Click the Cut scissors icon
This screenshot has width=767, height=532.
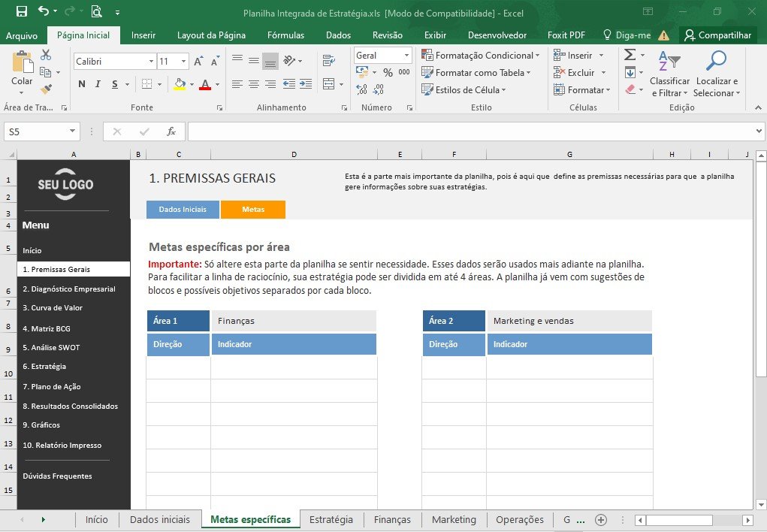tap(46, 55)
